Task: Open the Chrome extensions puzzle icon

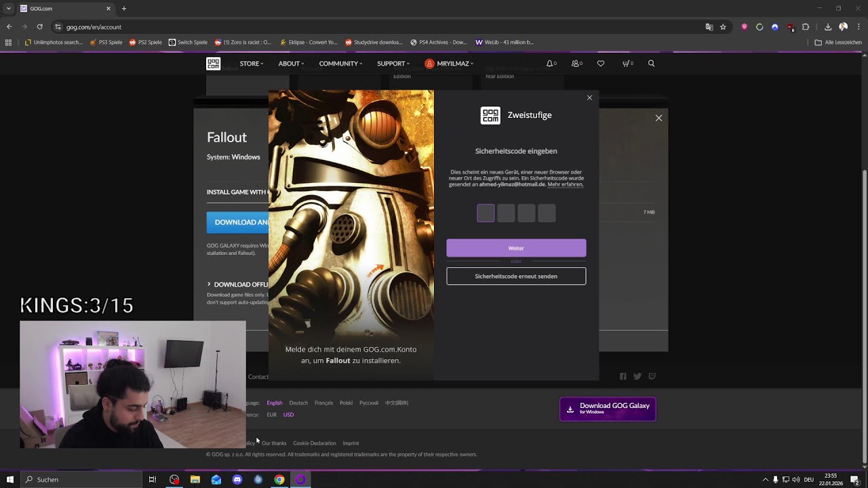Action: [806, 27]
